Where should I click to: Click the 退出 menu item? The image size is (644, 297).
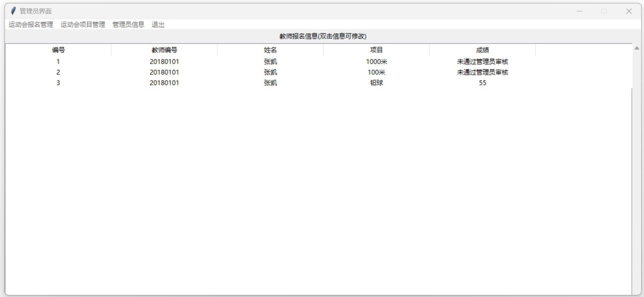(x=158, y=24)
